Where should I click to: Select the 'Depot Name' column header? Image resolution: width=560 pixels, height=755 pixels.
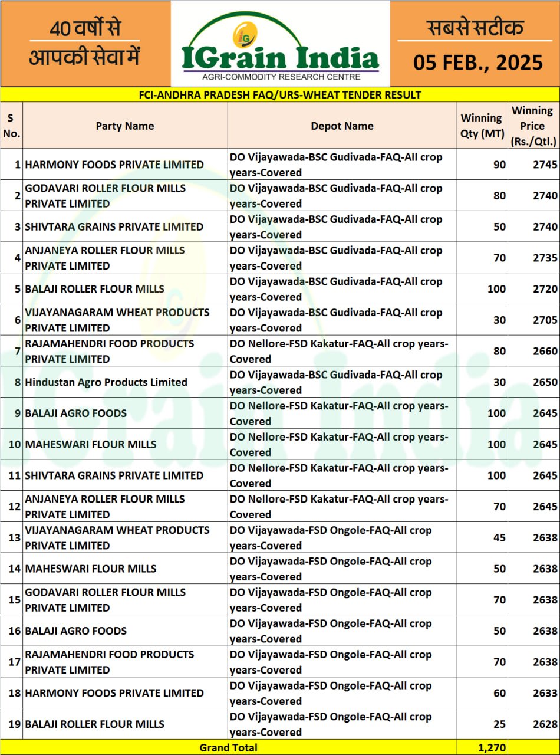342,126
